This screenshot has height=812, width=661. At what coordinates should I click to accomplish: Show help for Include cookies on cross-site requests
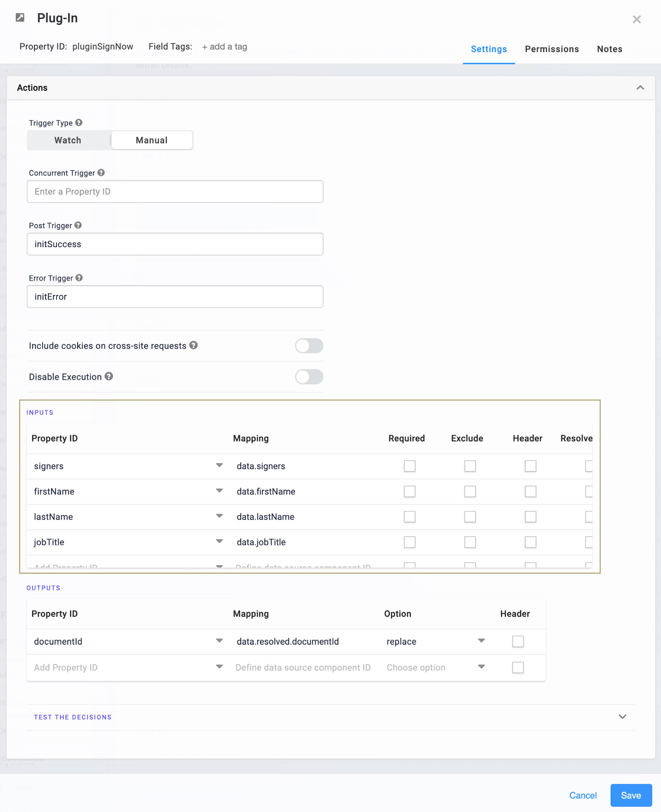pyautogui.click(x=193, y=345)
